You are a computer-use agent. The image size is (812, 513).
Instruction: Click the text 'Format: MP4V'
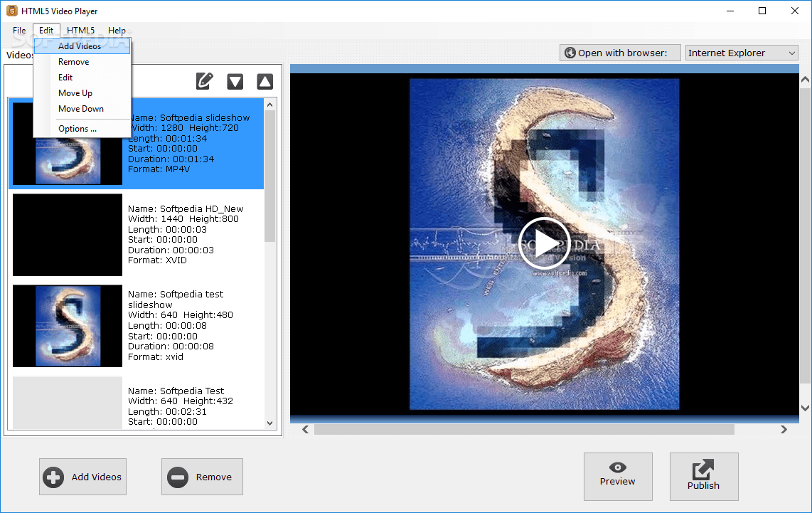coord(159,169)
